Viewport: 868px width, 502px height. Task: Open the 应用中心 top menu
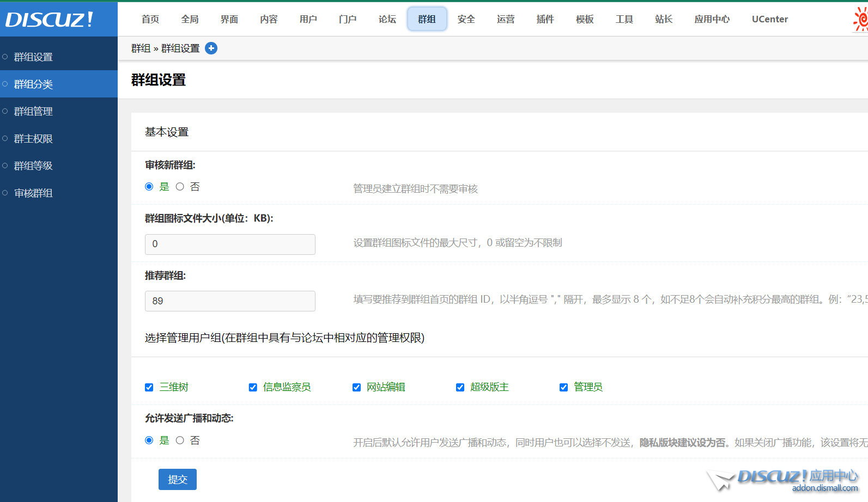(712, 19)
